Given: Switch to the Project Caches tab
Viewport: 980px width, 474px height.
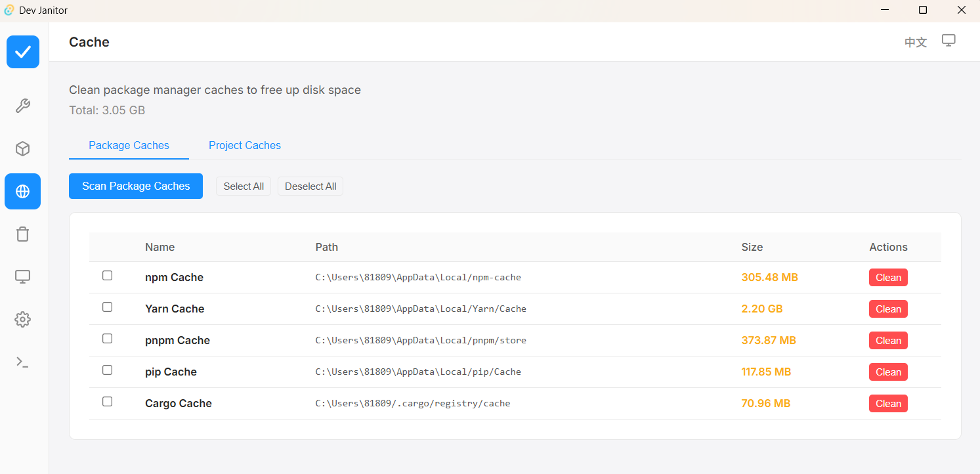Looking at the screenshot, I should coord(245,146).
